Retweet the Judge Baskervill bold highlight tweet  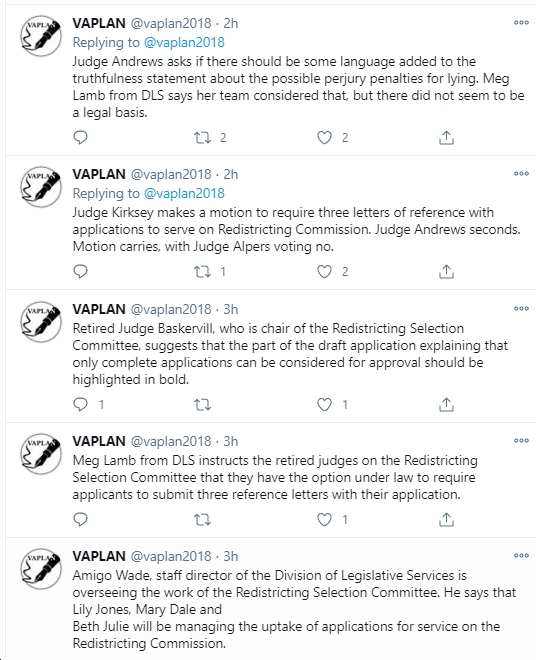point(202,405)
